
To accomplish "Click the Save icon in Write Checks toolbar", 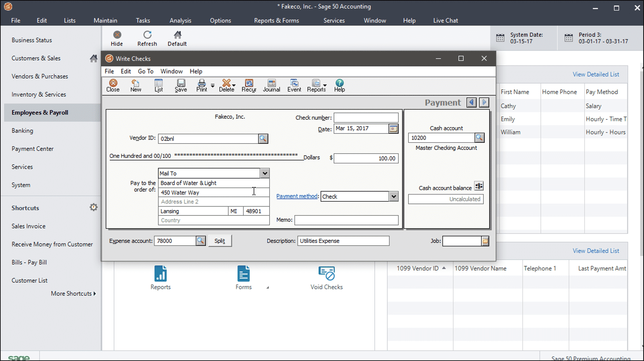I will pyautogui.click(x=181, y=86).
